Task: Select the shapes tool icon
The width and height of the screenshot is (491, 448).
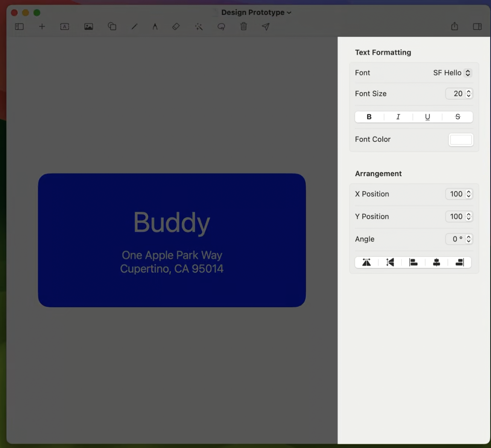Action: 112,26
